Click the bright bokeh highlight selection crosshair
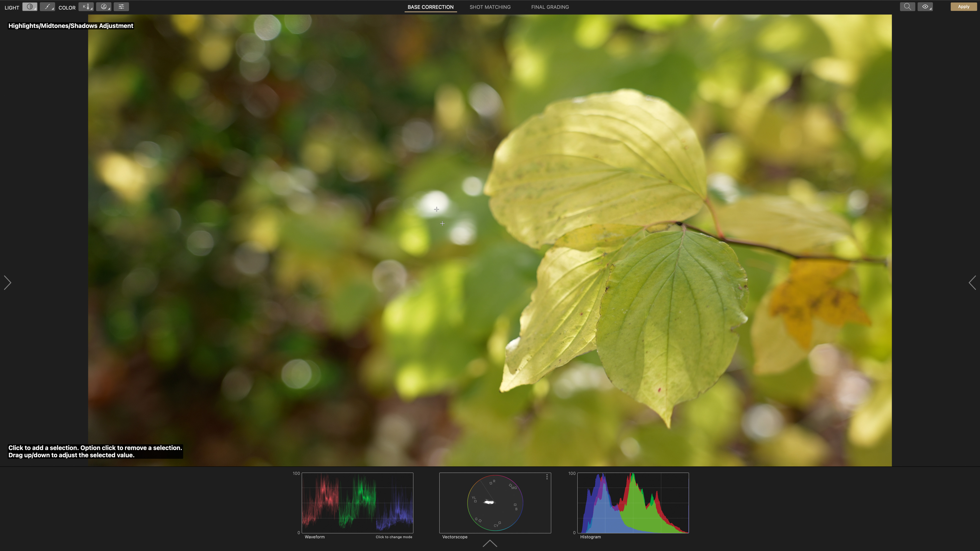 pyautogui.click(x=436, y=209)
